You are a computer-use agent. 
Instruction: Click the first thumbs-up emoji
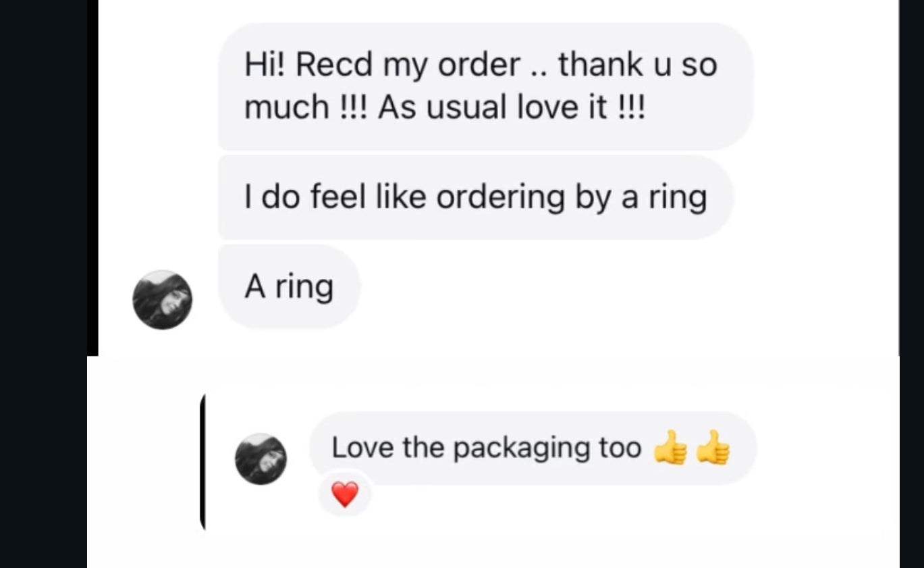coord(670,448)
